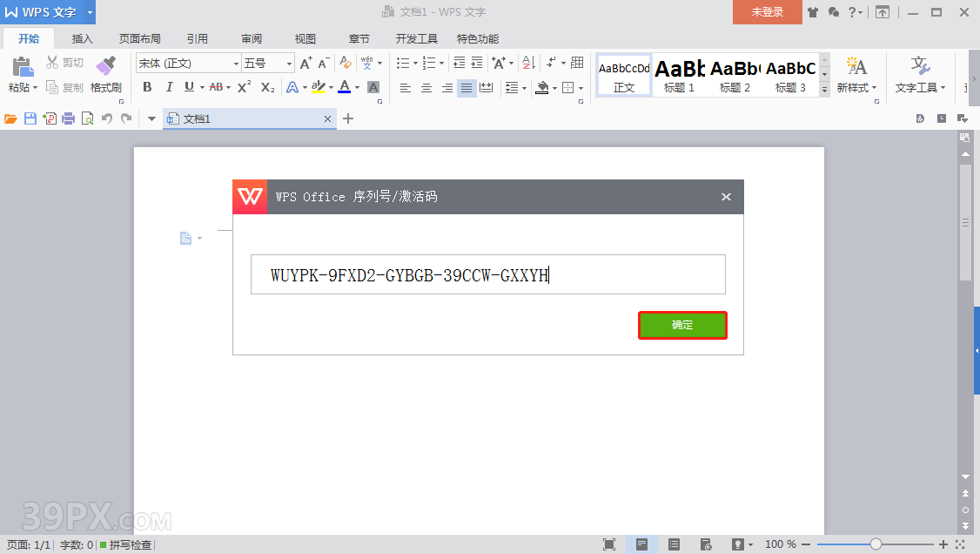Apply the 标题 2 heading style
Screen dimensions: 980x554
735,75
